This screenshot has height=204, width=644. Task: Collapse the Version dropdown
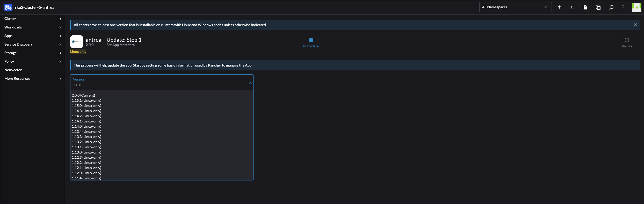point(251,83)
